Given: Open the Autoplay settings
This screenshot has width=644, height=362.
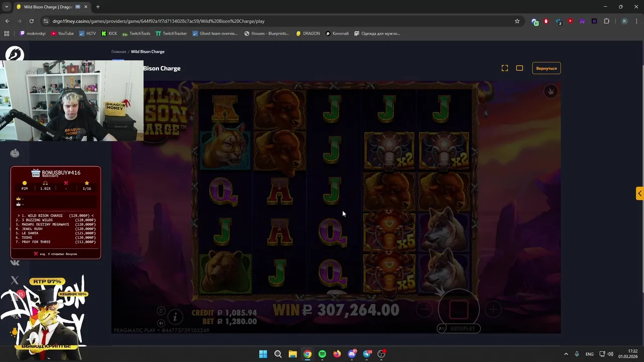Looking at the screenshot, I should point(458,328).
